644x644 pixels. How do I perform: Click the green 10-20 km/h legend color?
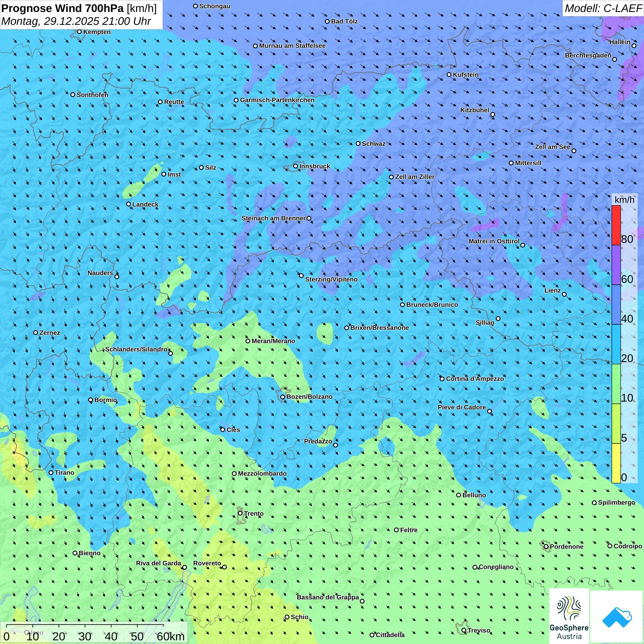[x=616, y=384]
